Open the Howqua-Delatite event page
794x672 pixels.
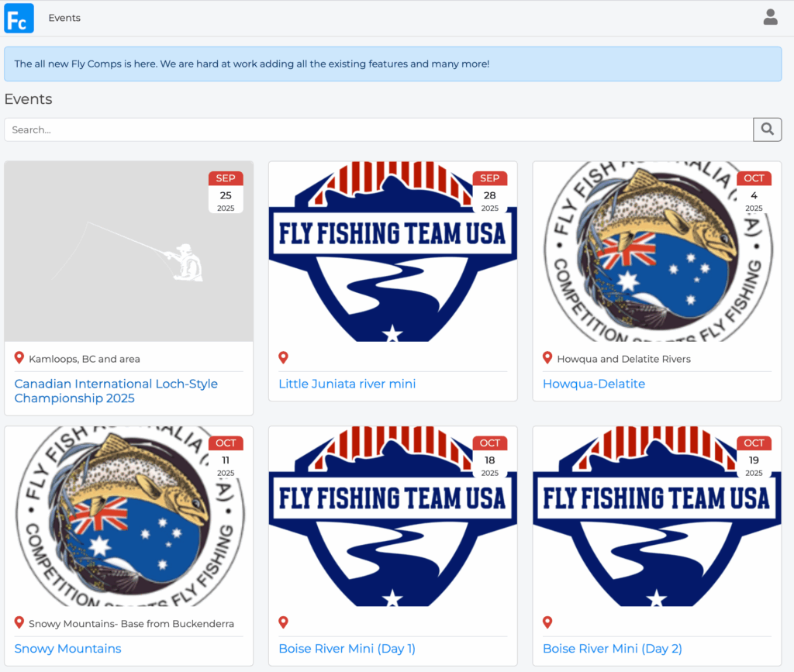tap(594, 384)
